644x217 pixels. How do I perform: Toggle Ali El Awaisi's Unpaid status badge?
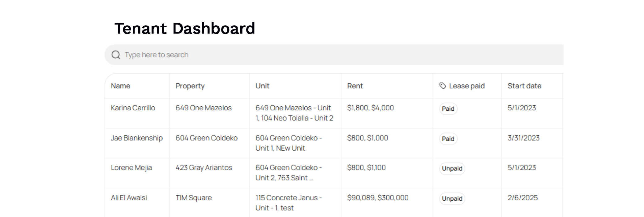point(452,198)
